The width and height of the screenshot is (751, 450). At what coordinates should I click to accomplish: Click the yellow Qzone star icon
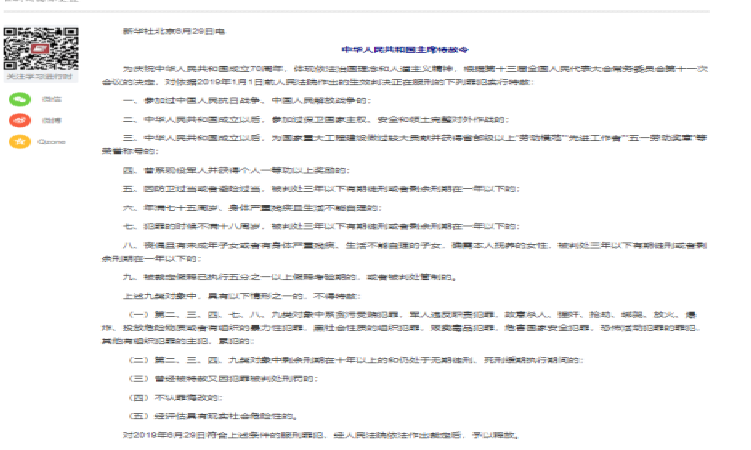20,142
